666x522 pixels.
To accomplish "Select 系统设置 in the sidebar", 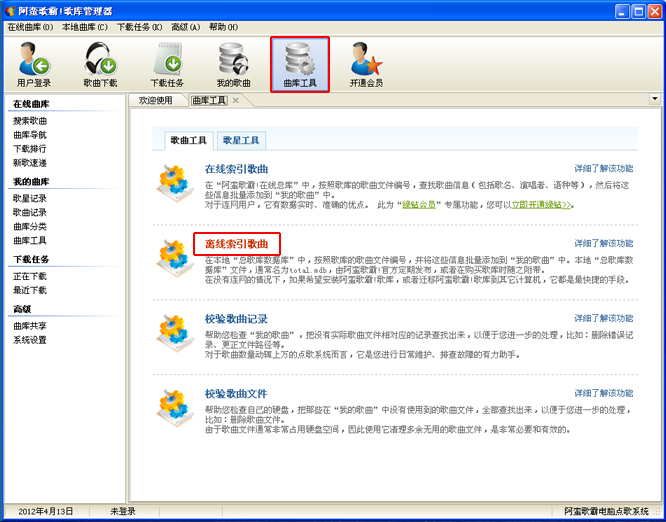I will (x=30, y=340).
